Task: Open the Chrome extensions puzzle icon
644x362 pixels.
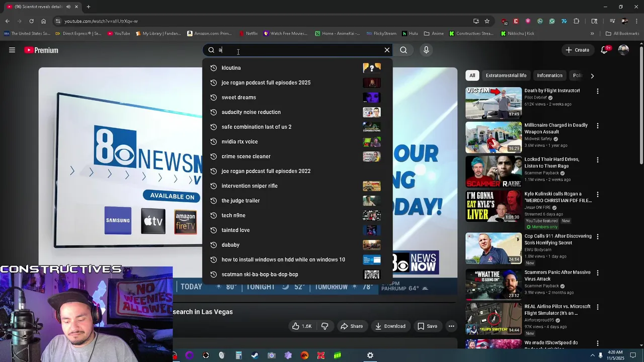Action: pos(577,21)
